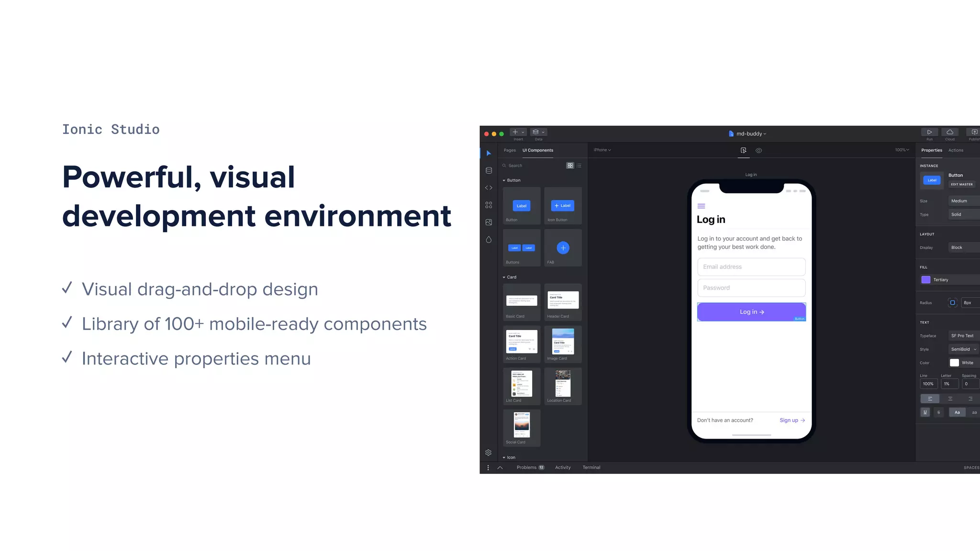Open the theme droplet sidebar icon

[489, 240]
